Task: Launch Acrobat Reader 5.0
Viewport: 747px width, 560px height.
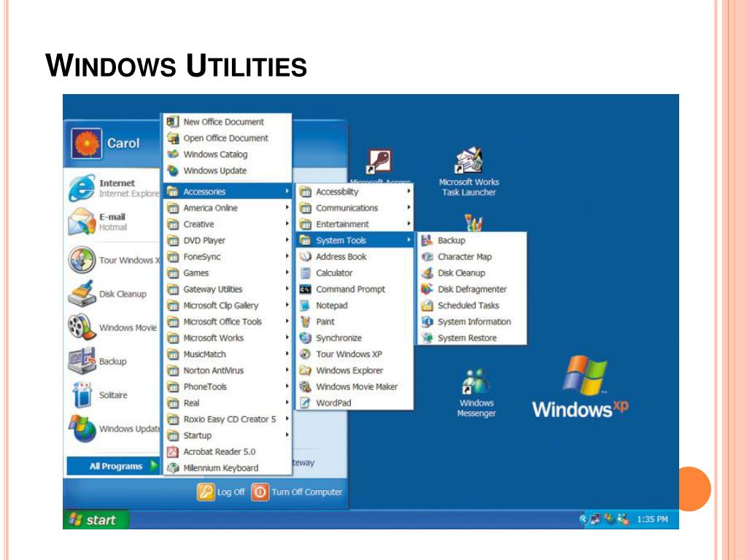Action: click(x=228, y=451)
